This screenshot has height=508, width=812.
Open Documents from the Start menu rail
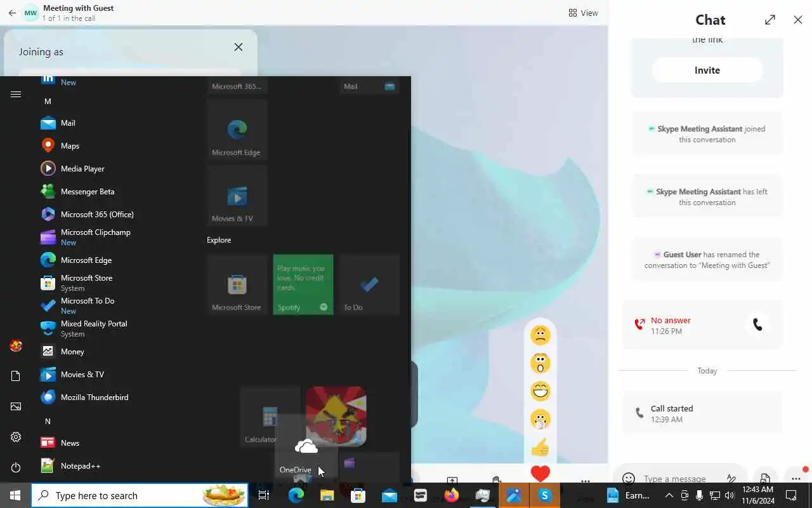click(x=16, y=376)
